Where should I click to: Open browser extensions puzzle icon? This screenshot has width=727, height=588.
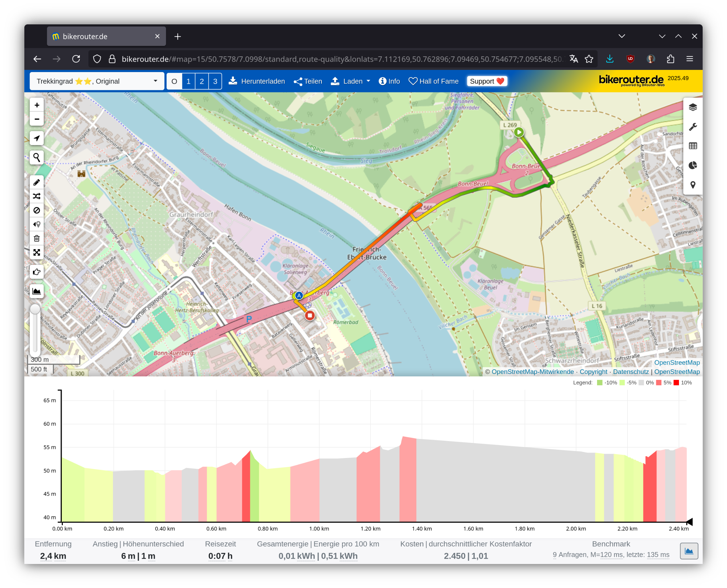point(670,59)
